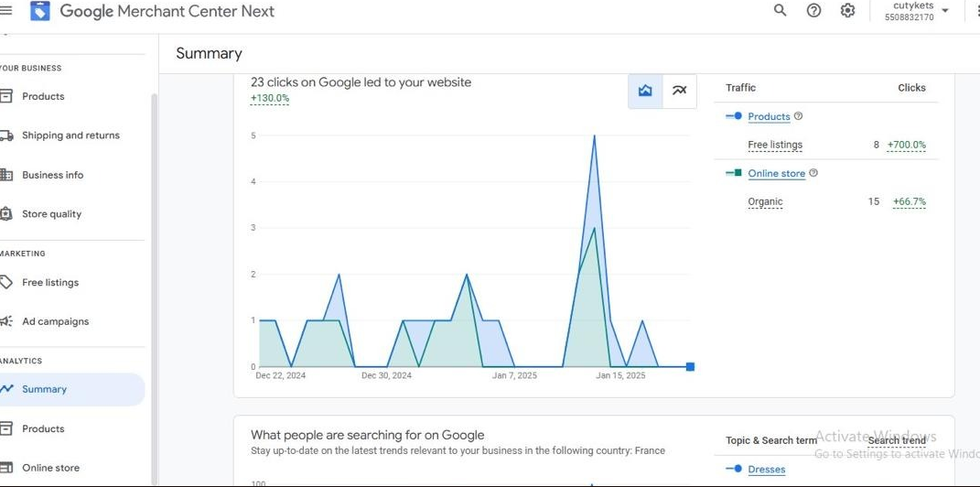980x487 pixels.
Task: Click the Google Merchant Center logo
Action: tap(40, 11)
